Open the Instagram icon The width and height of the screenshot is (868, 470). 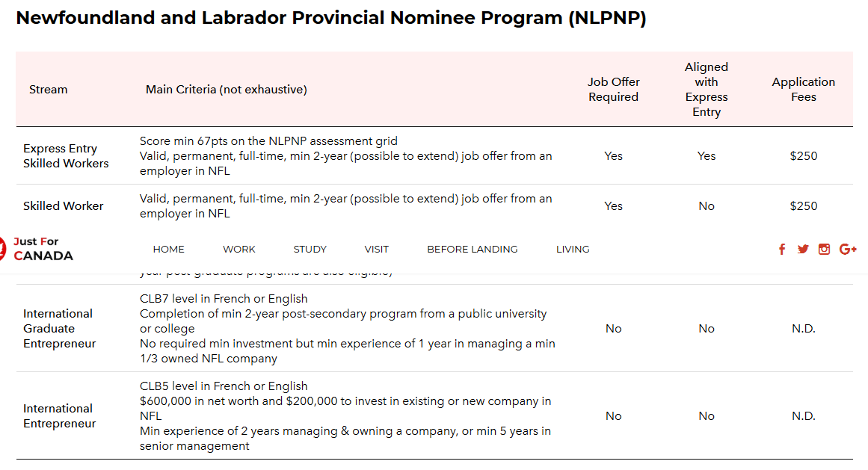coord(824,249)
